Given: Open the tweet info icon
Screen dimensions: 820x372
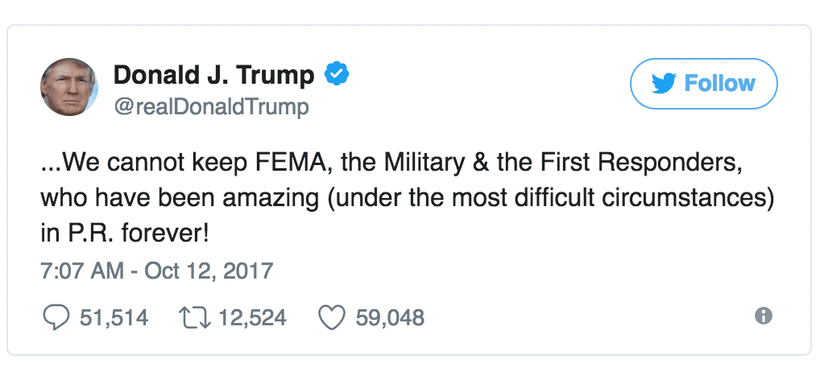Looking at the screenshot, I should click(764, 315).
